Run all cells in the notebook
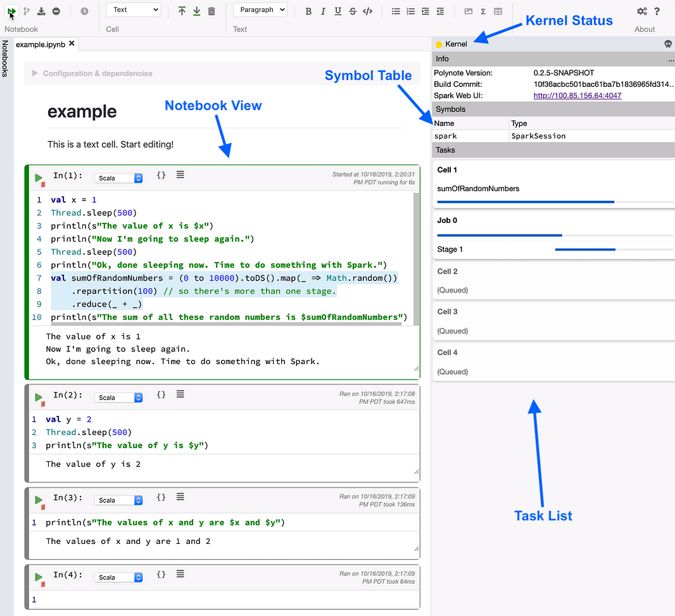 (11, 11)
